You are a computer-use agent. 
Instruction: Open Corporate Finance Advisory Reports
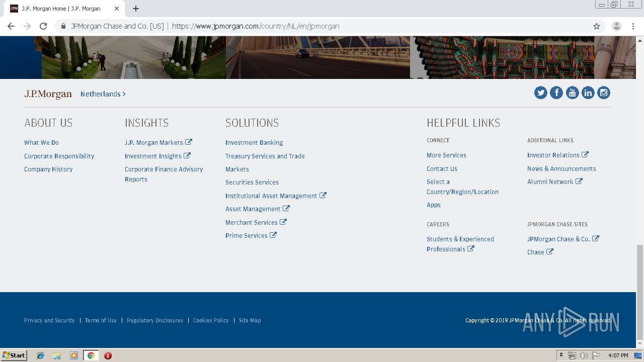pyautogui.click(x=164, y=174)
